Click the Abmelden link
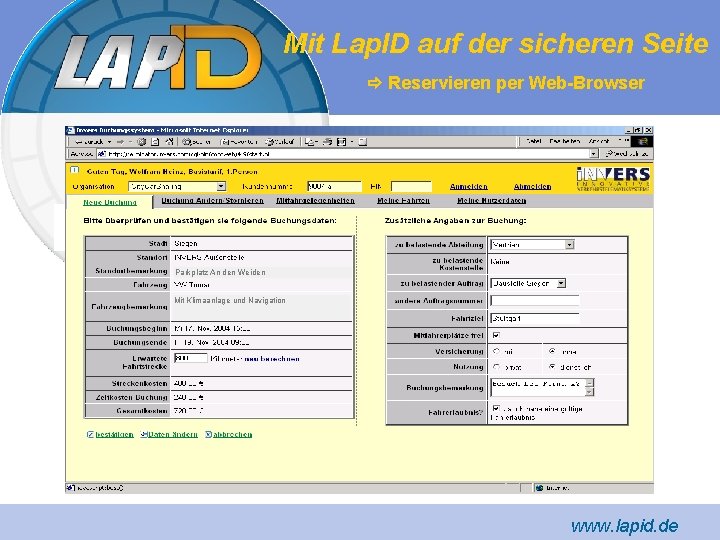This screenshot has height=540, width=720. point(532,186)
